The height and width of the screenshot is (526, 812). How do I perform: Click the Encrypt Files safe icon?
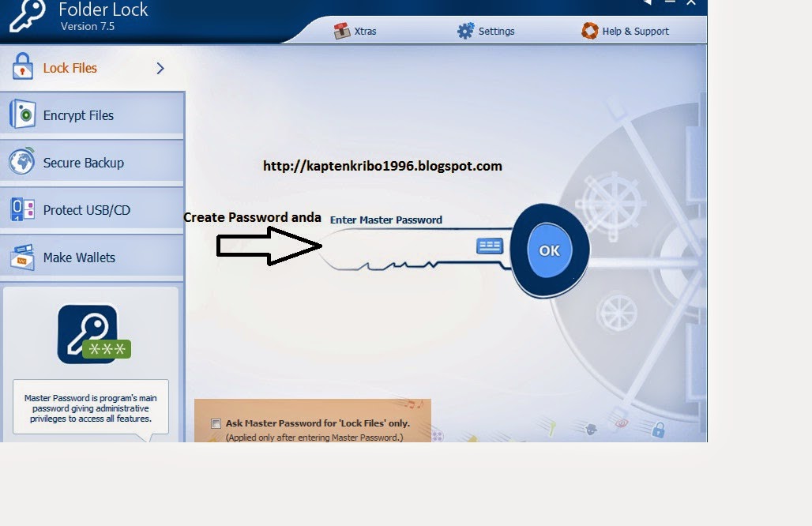pyautogui.click(x=22, y=114)
